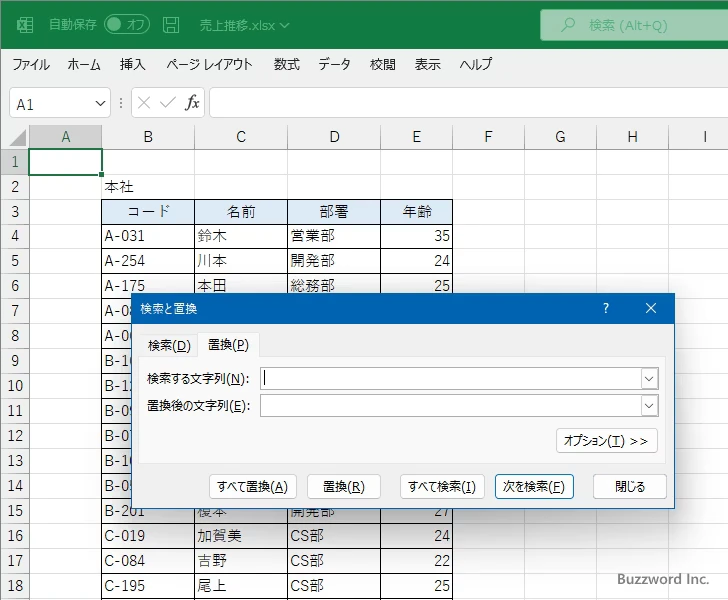This screenshot has width=728, height=600.
Task: Click the Excel app icon in title bar
Action: (x=25, y=25)
